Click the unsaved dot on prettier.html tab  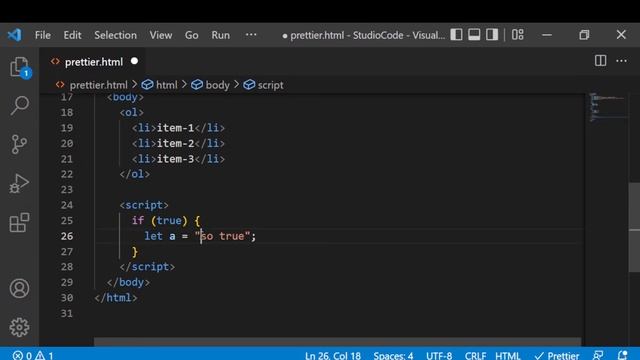pyautogui.click(x=134, y=61)
